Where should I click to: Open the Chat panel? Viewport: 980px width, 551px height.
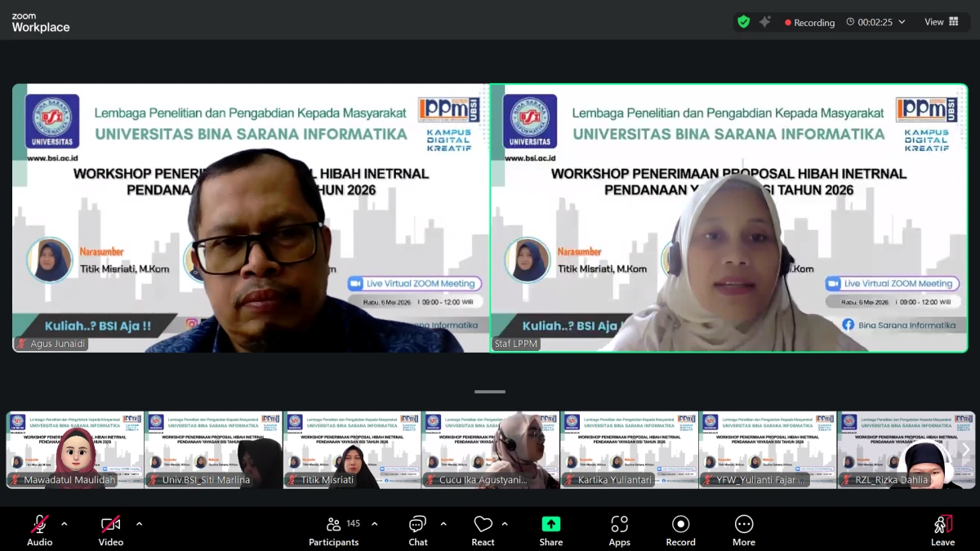tap(418, 530)
